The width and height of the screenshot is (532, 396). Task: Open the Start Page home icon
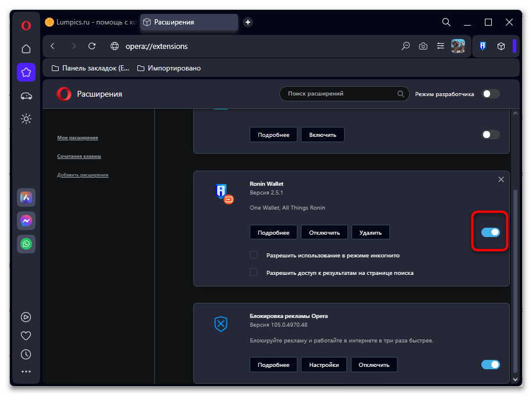coord(26,49)
